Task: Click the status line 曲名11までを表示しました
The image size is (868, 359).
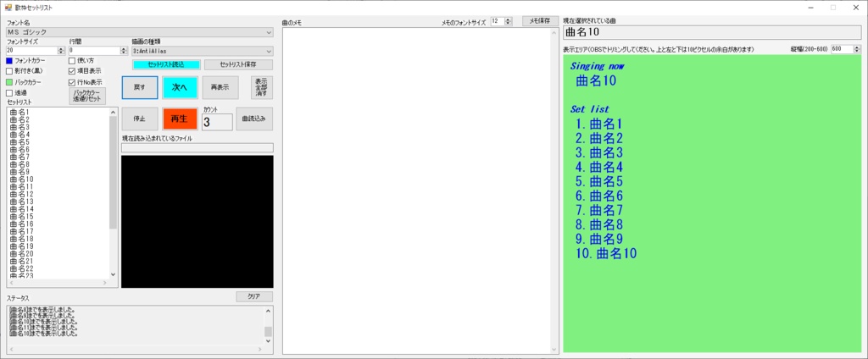Action: pos(44,329)
